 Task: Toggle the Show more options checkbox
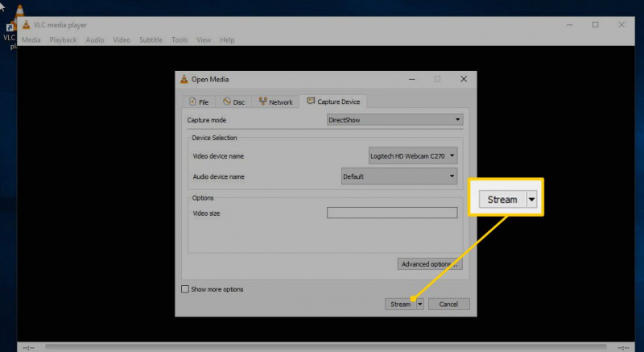coord(185,289)
